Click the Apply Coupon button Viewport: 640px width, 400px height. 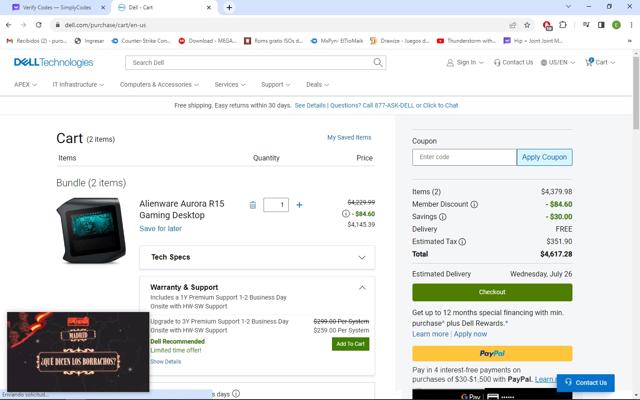click(544, 157)
